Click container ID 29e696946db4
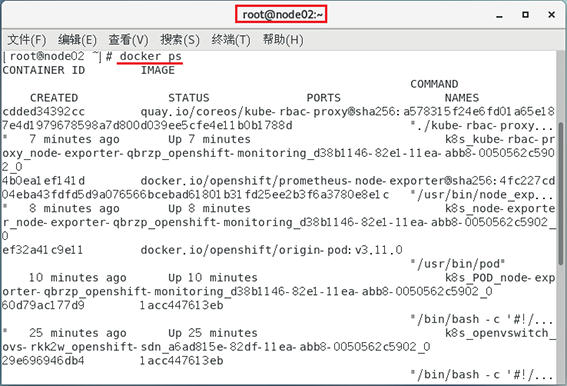 [43, 361]
